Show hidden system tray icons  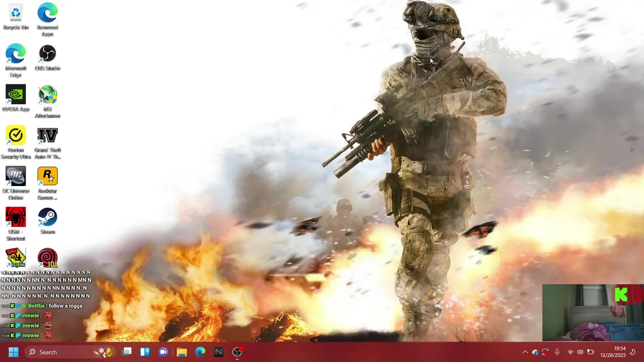coord(525,352)
